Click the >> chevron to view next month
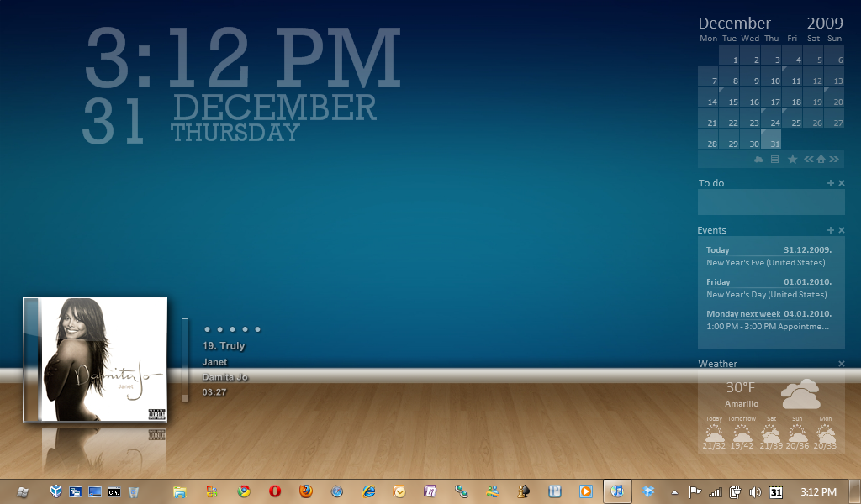 click(x=834, y=159)
